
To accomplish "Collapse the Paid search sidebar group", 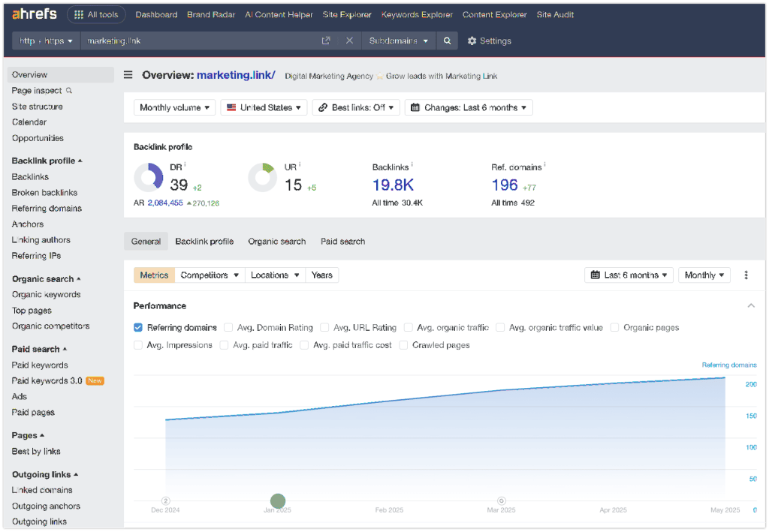I will [39, 349].
